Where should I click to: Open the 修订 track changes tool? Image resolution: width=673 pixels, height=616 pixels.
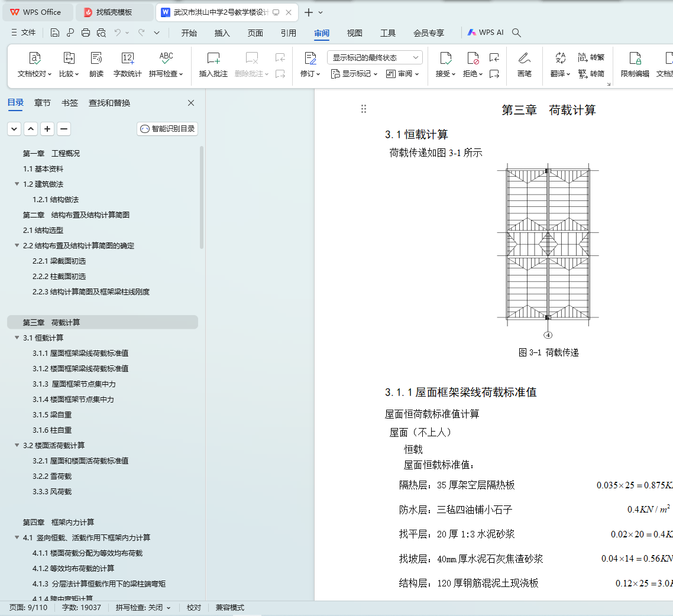click(310, 65)
